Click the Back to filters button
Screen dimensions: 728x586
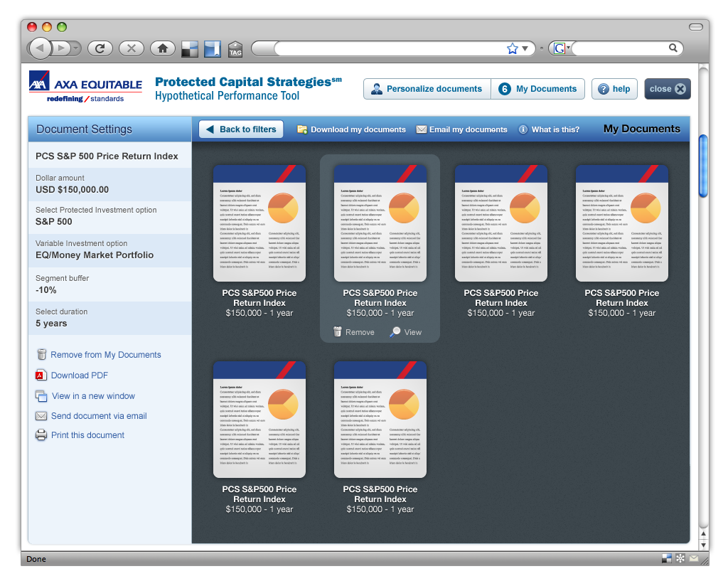(x=241, y=129)
